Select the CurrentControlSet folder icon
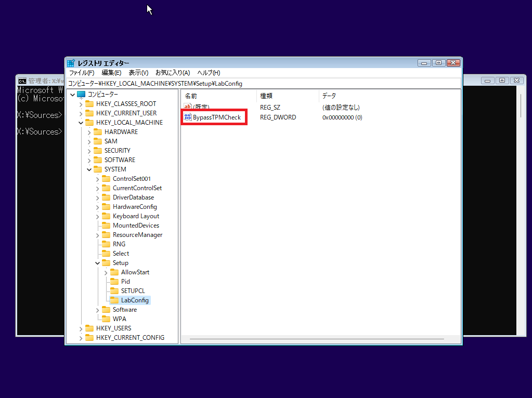This screenshot has width=532, height=398. tap(106, 188)
